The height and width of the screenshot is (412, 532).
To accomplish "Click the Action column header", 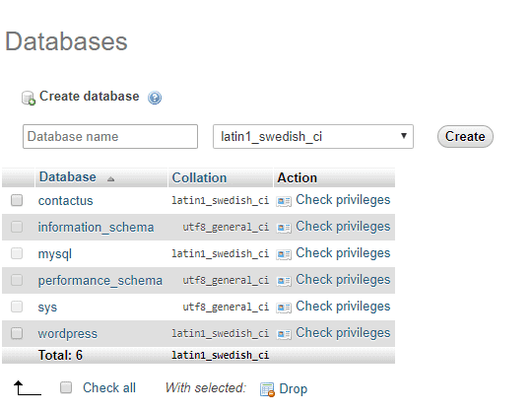I will [x=297, y=177].
